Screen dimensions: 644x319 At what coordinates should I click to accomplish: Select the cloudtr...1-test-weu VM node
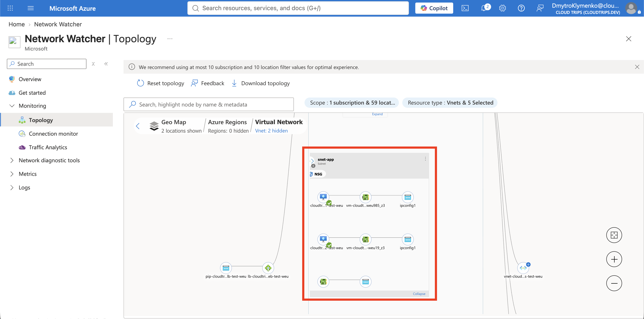[x=323, y=197]
